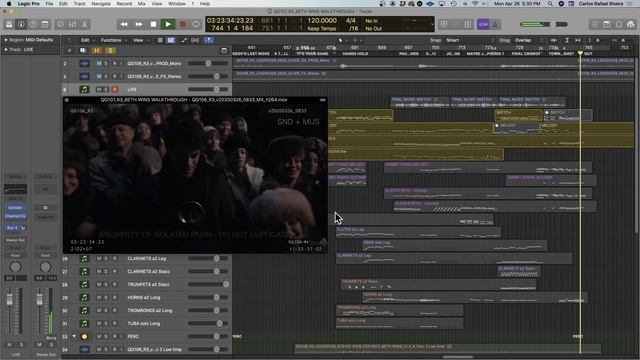Toggle the Flex show/hide button
640x360 pixels.
point(195,40)
